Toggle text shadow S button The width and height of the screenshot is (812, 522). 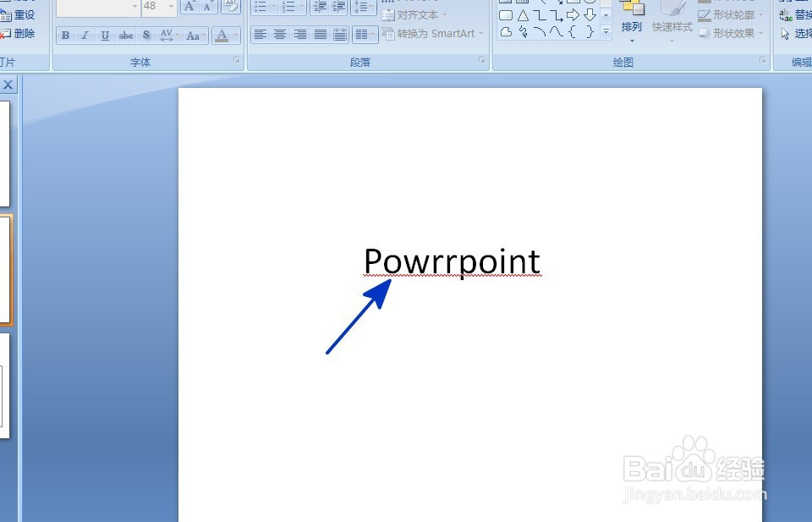[146, 36]
